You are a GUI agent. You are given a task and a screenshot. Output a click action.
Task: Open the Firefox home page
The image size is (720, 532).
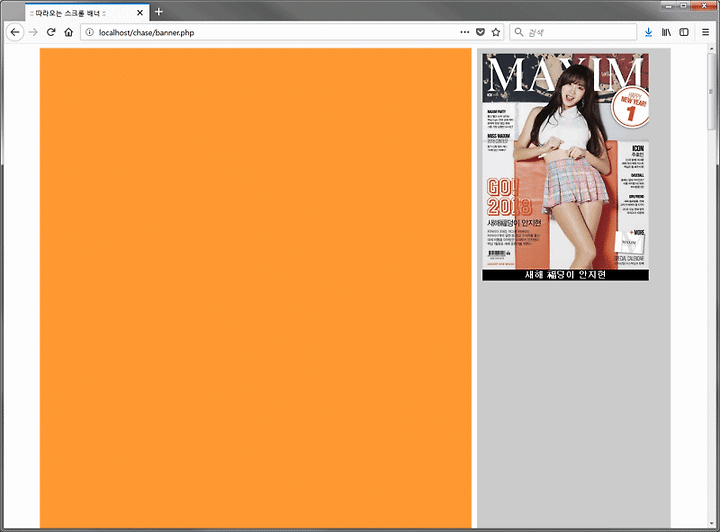(68, 32)
